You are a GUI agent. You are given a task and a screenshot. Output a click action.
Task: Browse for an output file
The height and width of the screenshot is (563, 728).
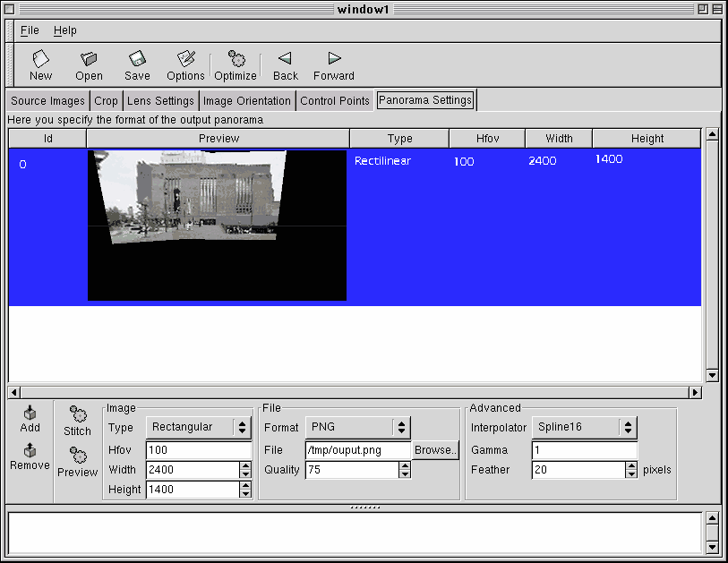435,449
